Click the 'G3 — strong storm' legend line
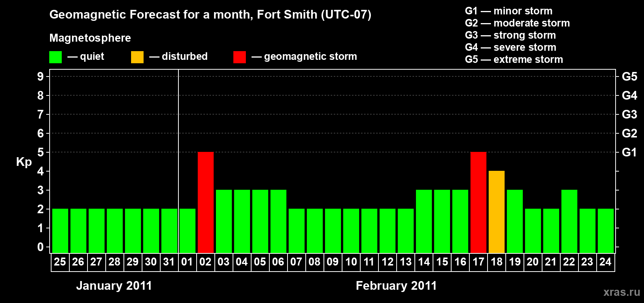The image size is (644, 303). point(510,35)
